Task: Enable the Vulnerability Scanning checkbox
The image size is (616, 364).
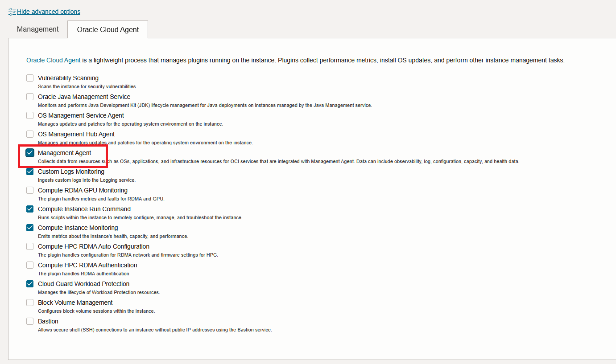Action: click(x=30, y=78)
